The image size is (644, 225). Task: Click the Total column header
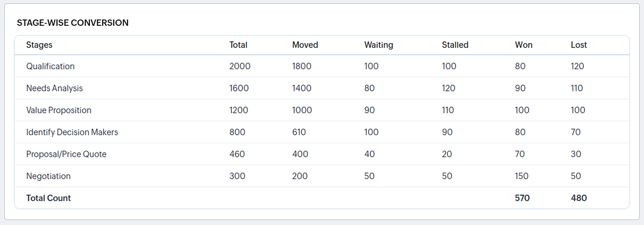tap(238, 45)
